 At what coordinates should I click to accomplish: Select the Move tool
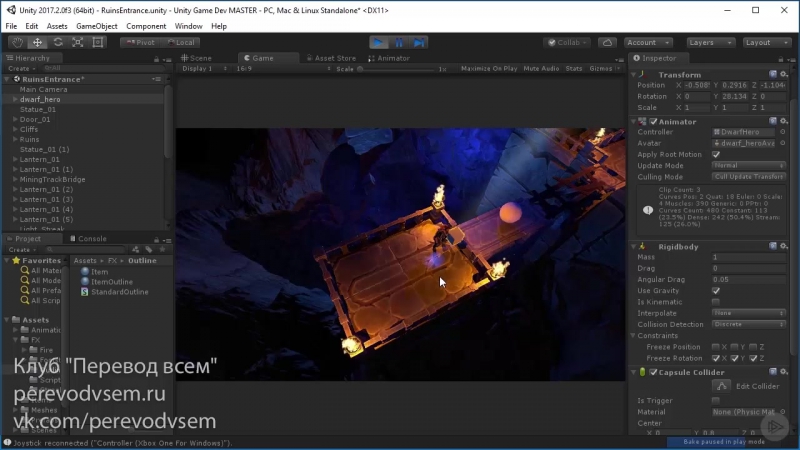[38, 42]
